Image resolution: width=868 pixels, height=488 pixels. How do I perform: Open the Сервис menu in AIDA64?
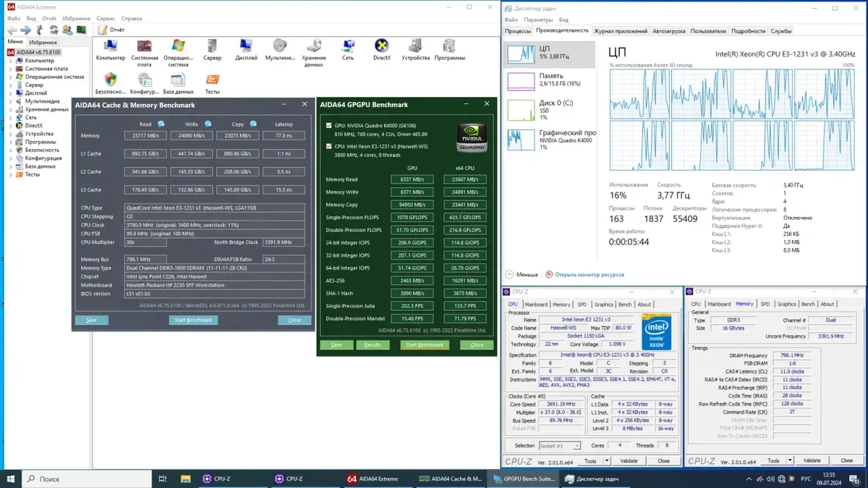106,18
